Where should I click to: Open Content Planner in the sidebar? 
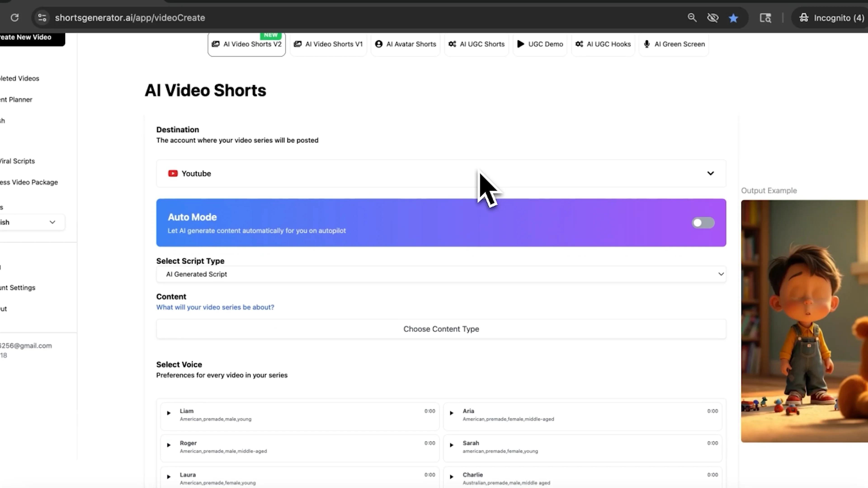point(16,100)
